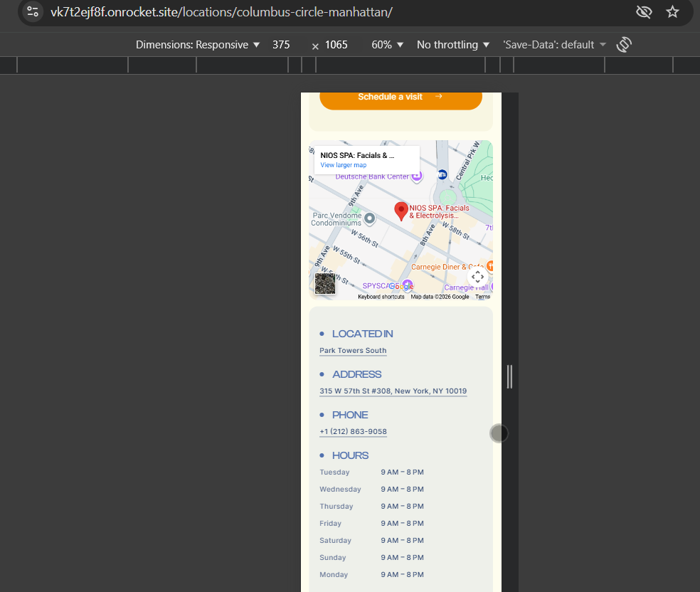Viewport: 700px width, 592px height.
Task: Click the crossed-out eye icon in address bar
Action: [x=644, y=11]
